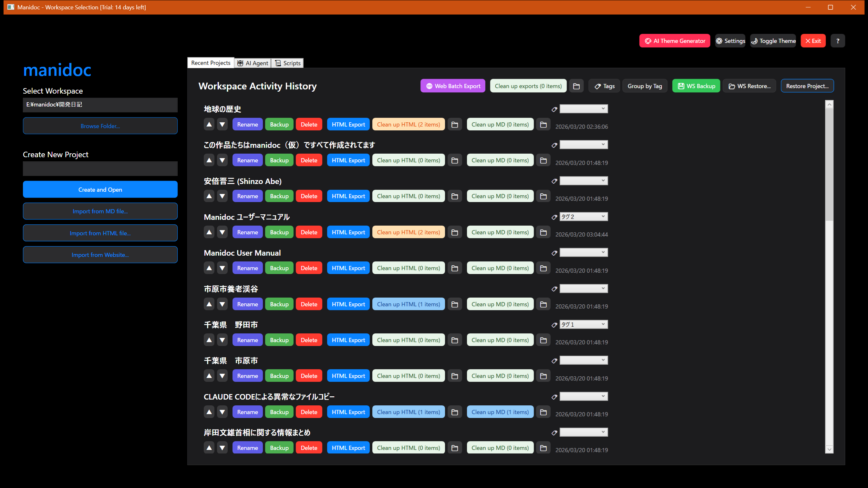Move 安倍晋三 (Shinzo Abe) project down
The image size is (868, 488).
pyautogui.click(x=222, y=196)
